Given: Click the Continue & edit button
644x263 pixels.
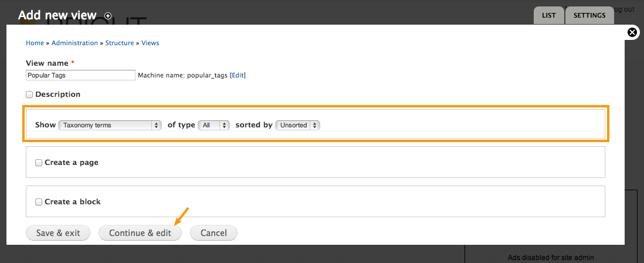Looking at the screenshot, I should [x=140, y=233].
